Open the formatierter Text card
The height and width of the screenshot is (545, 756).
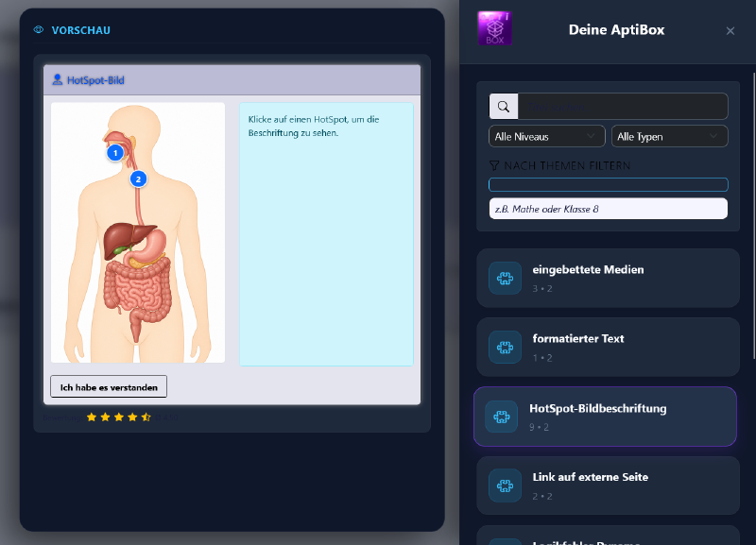[608, 347]
